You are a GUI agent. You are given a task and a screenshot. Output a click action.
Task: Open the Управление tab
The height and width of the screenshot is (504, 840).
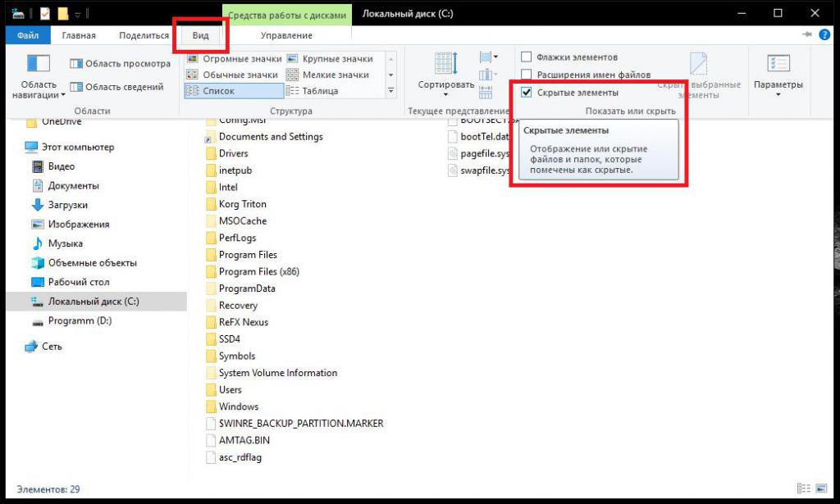[x=286, y=35]
